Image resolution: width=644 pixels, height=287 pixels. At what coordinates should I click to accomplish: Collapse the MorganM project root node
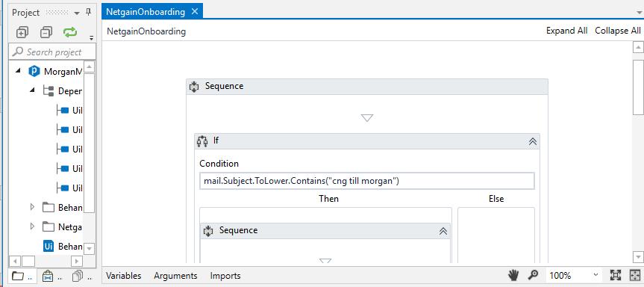pyautogui.click(x=18, y=71)
